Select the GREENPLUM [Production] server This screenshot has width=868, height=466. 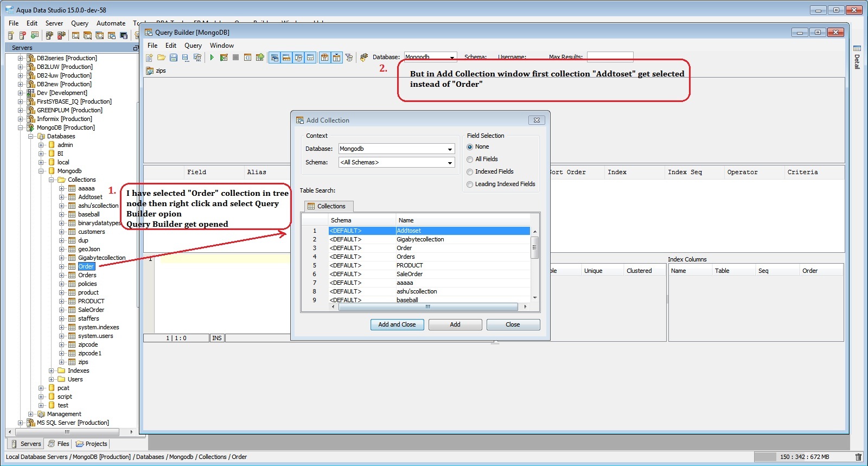point(69,110)
